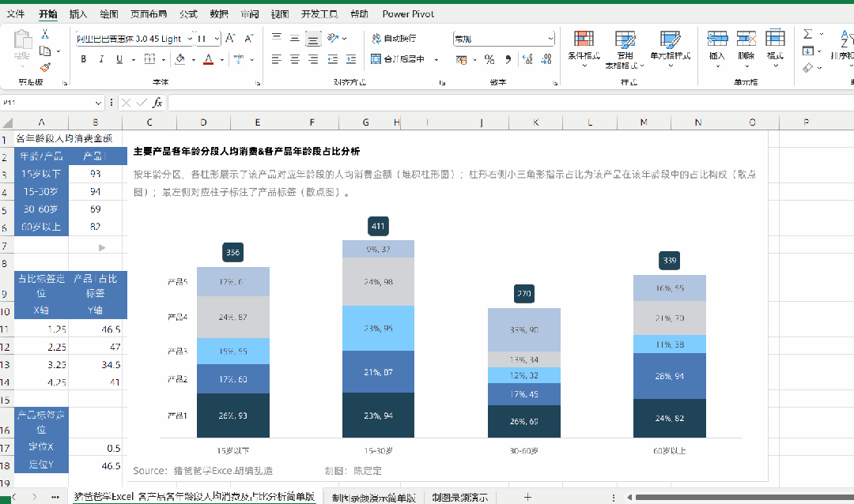Click the Paste clipboard icon
This screenshot has height=504, width=854.
tap(22, 40)
